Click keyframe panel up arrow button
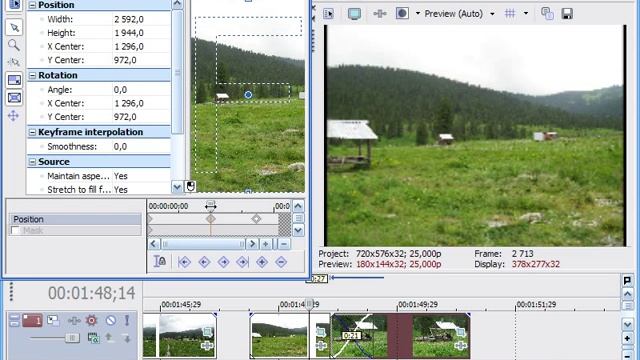The height and width of the screenshot is (360, 640). point(298,206)
